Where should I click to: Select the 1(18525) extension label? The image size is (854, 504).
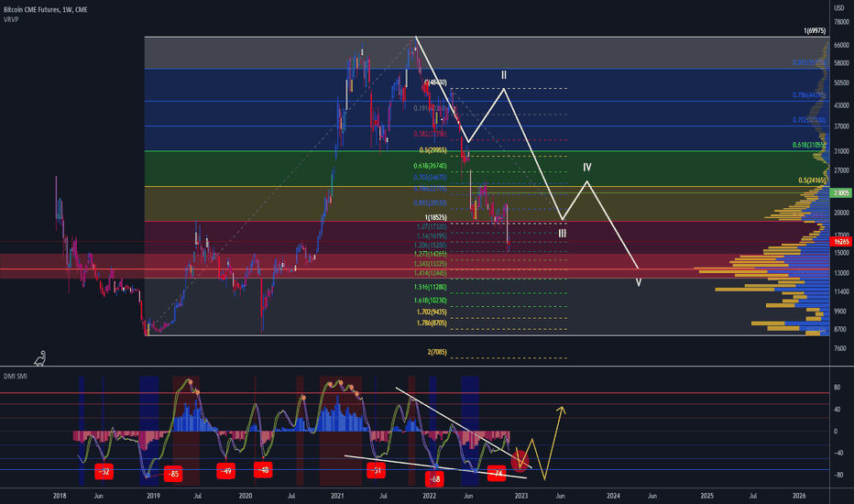pos(436,217)
